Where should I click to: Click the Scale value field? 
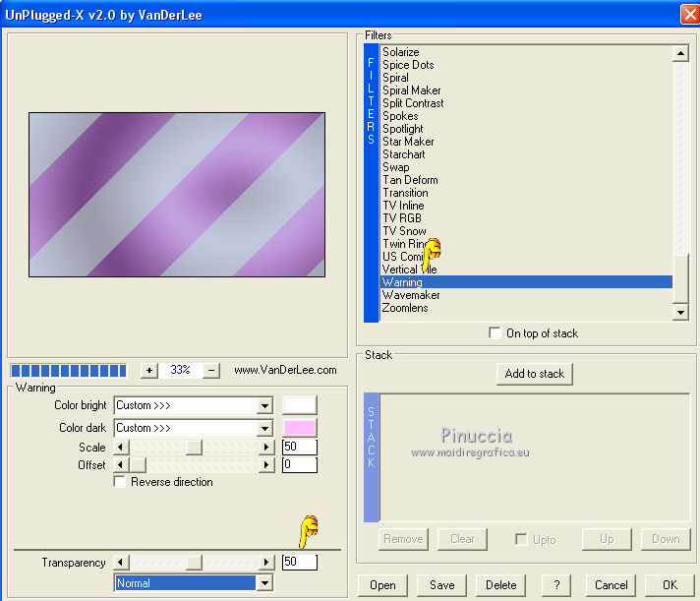click(x=300, y=447)
